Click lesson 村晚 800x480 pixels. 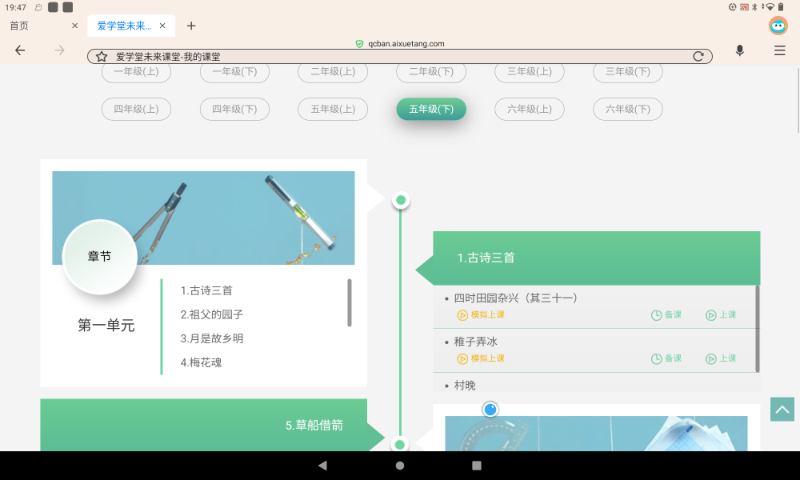pos(465,386)
